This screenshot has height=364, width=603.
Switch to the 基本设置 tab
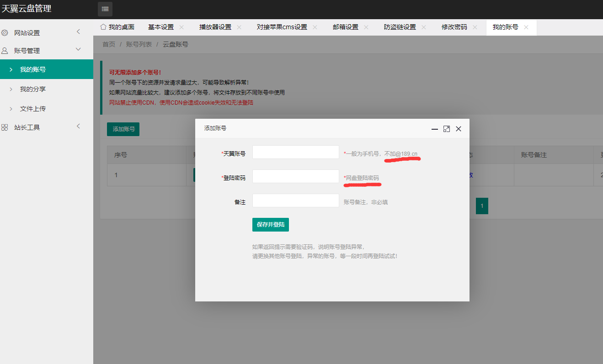point(161,27)
